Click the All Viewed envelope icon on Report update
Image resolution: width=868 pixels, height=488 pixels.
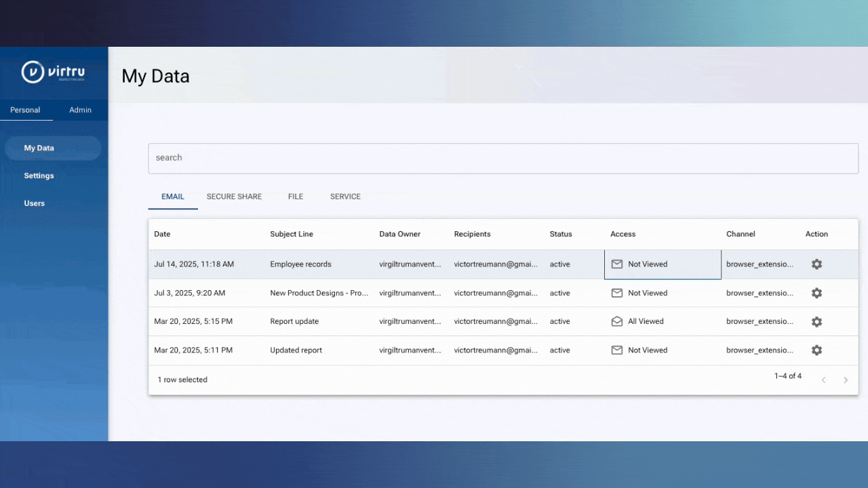[616, 321]
